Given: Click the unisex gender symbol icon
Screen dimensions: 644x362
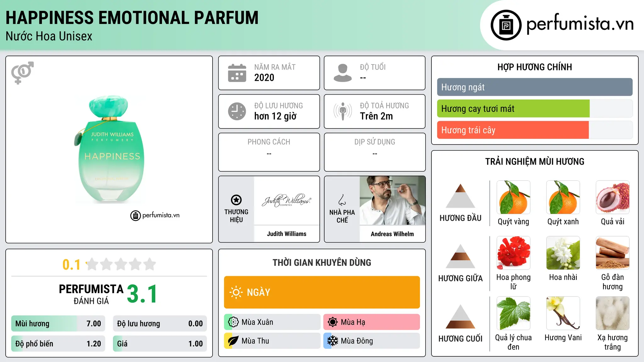Looking at the screenshot, I should (22, 73).
